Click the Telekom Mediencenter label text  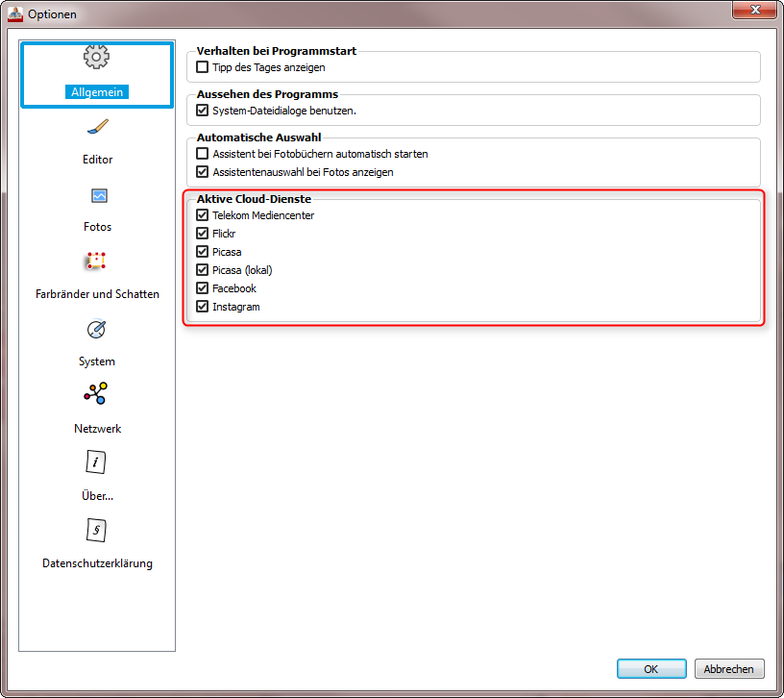263,215
